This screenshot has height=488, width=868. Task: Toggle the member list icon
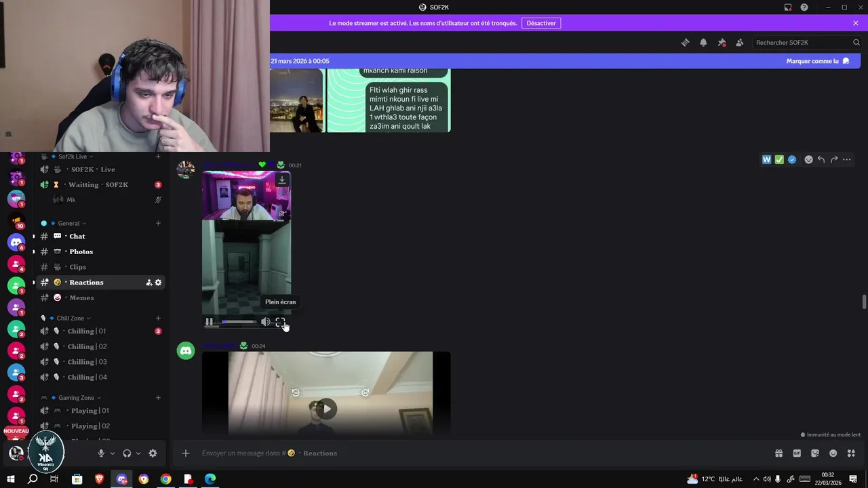click(740, 42)
